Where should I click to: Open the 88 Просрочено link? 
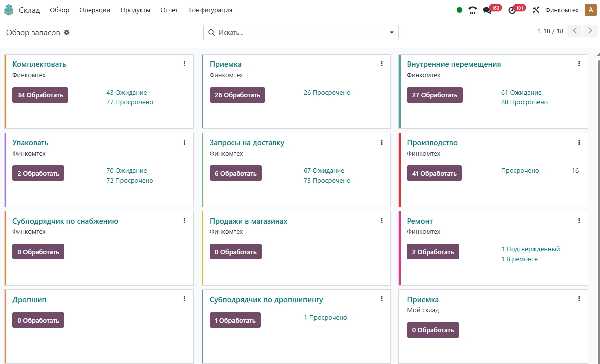(524, 102)
